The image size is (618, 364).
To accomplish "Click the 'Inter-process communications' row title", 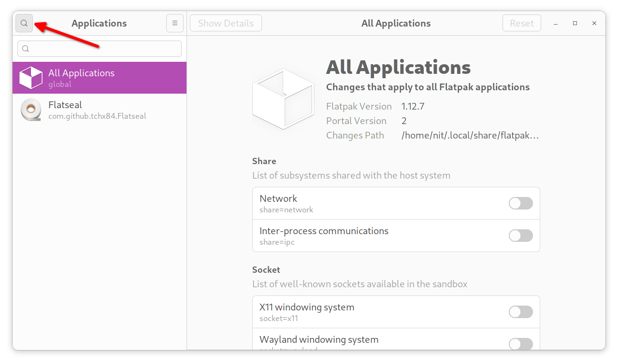I will tap(324, 231).
